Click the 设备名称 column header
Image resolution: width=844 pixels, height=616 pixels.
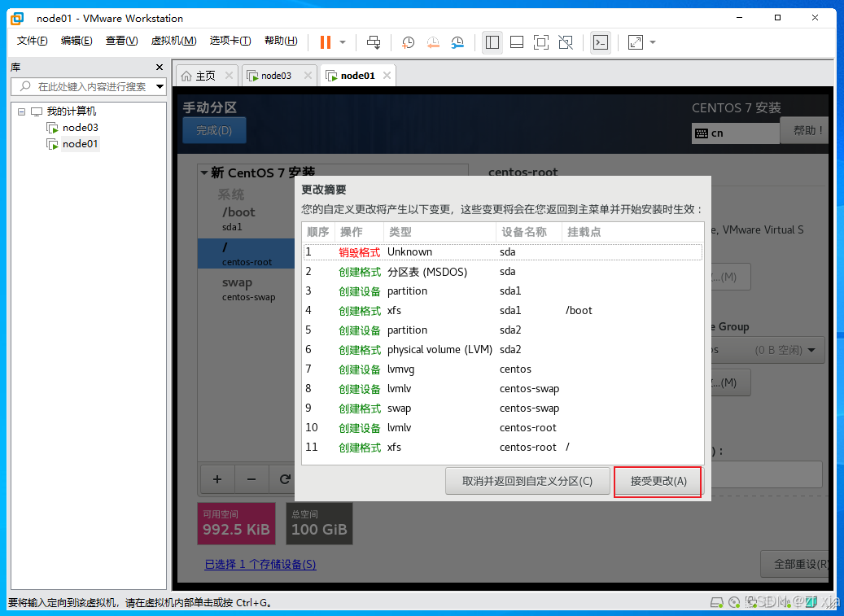coord(528,232)
